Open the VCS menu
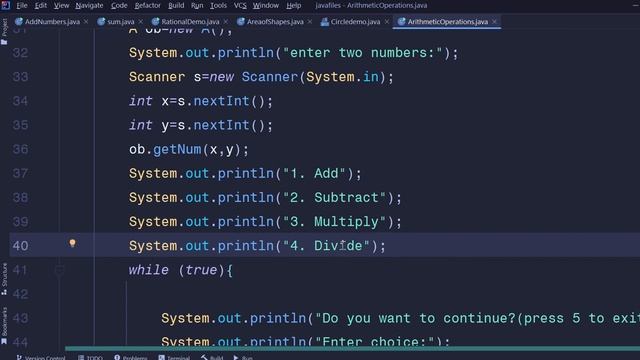This screenshot has width=640, height=360. click(x=240, y=5)
